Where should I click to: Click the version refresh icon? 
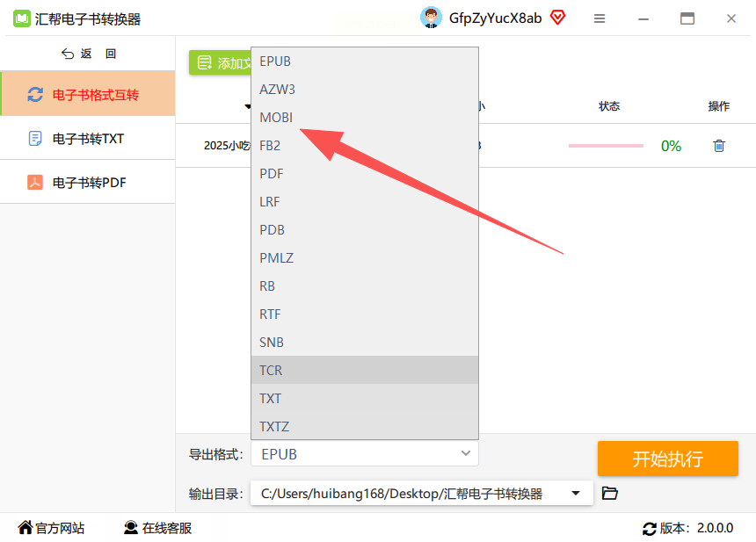650,529
